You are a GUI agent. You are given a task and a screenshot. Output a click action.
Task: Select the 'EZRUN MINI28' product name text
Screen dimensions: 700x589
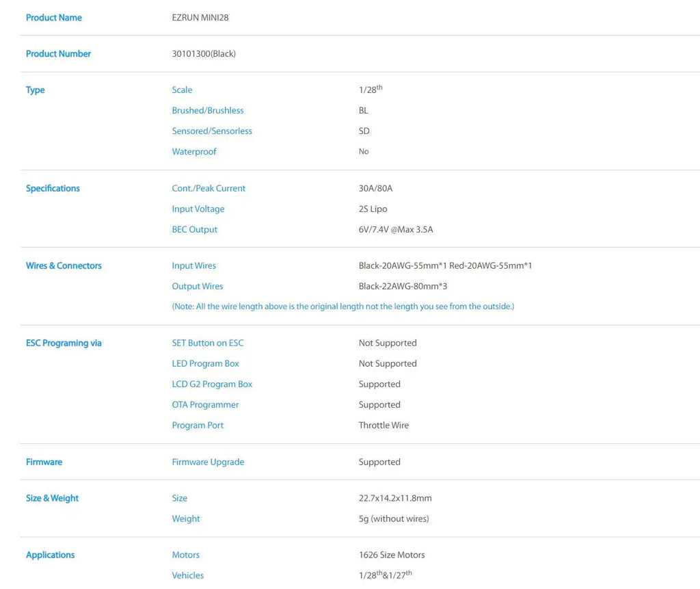click(x=200, y=18)
